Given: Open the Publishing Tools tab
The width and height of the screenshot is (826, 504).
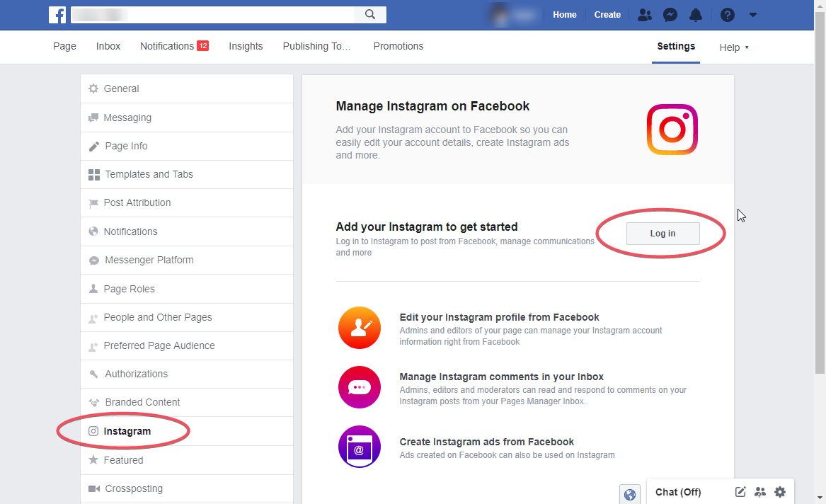Looking at the screenshot, I should [x=316, y=46].
